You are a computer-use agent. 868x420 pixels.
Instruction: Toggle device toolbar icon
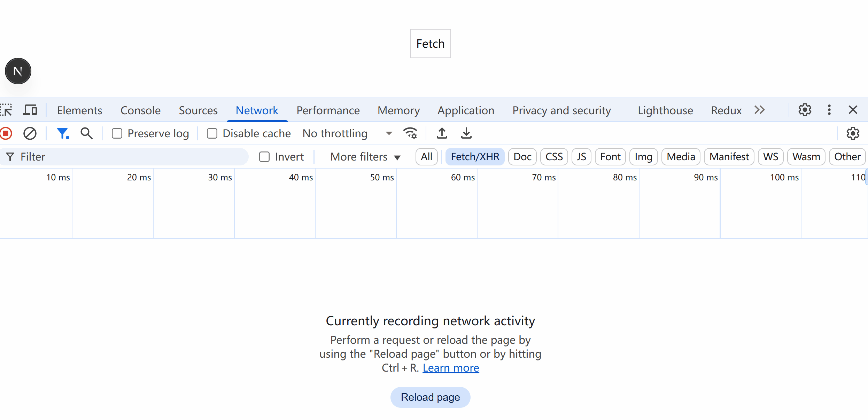pos(30,110)
